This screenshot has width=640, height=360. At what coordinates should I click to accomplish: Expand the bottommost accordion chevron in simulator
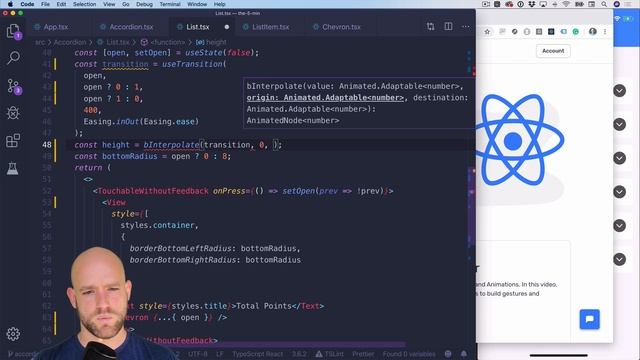click(619, 259)
